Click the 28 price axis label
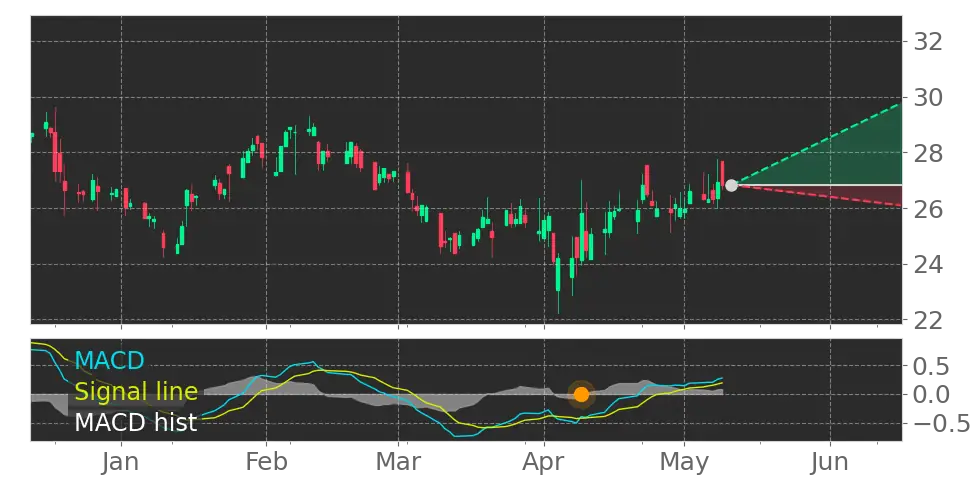This screenshot has height=486, width=972. 928,153
